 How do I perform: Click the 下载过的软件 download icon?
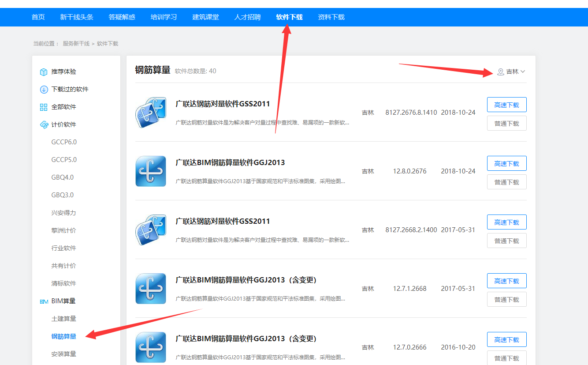(44, 89)
